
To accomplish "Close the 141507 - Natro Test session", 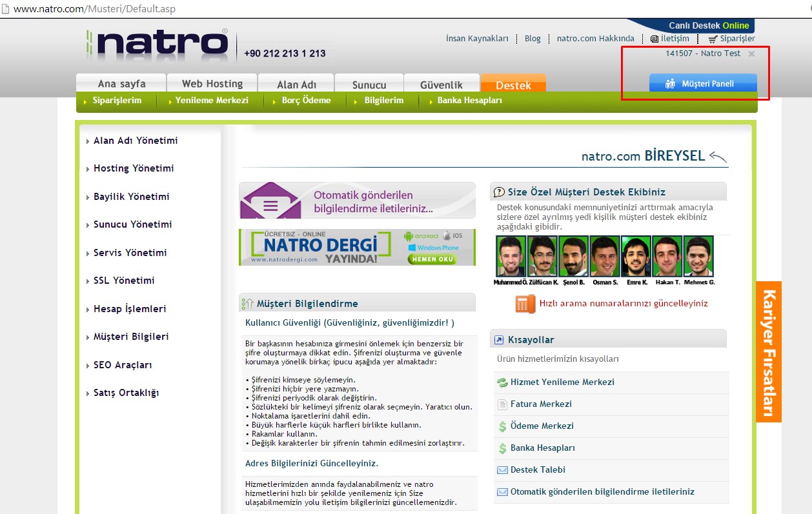I will (x=751, y=54).
